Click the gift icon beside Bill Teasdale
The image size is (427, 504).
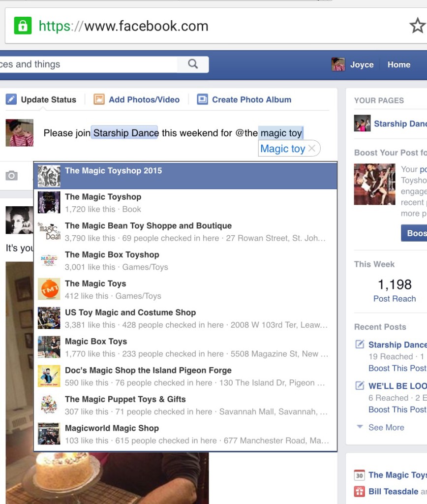(x=360, y=492)
